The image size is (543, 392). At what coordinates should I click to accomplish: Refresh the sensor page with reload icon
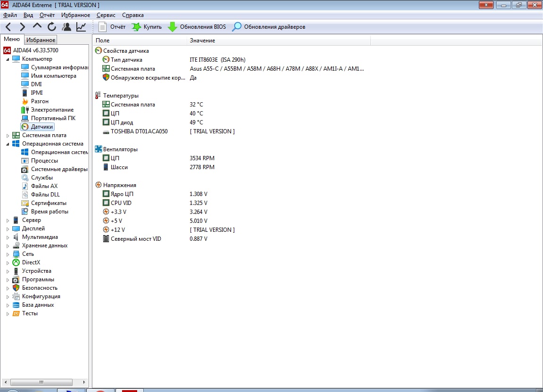tap(51, 27)
